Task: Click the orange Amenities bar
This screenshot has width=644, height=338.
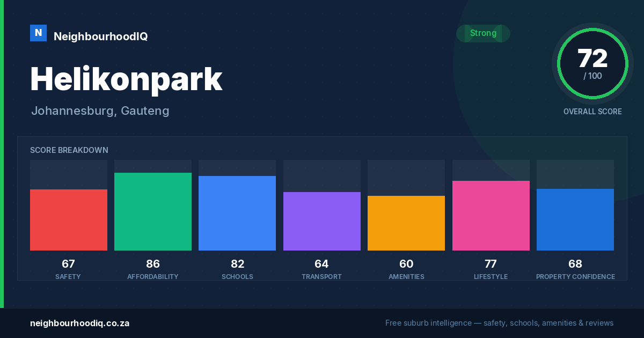Action: [406, 223]
